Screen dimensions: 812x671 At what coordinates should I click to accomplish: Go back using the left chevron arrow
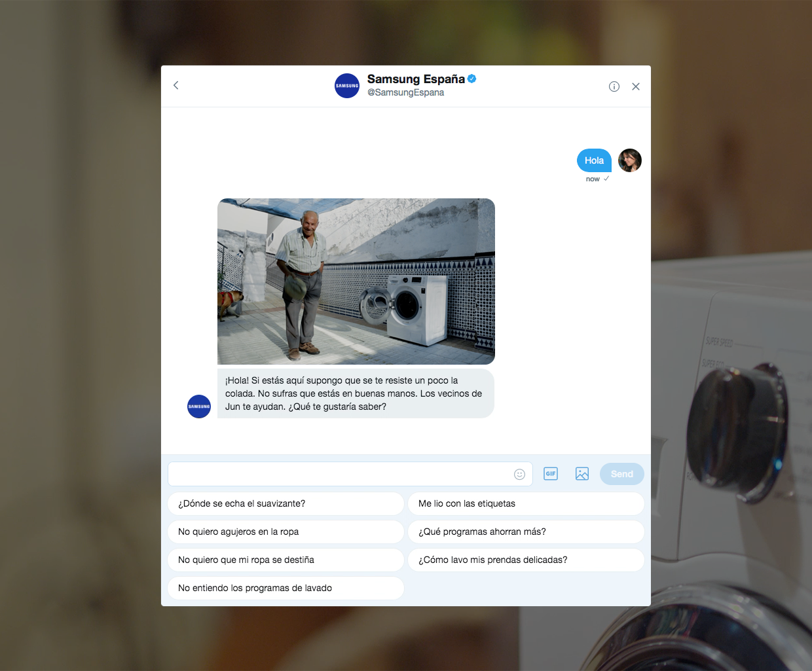click(x=175, y=86)
